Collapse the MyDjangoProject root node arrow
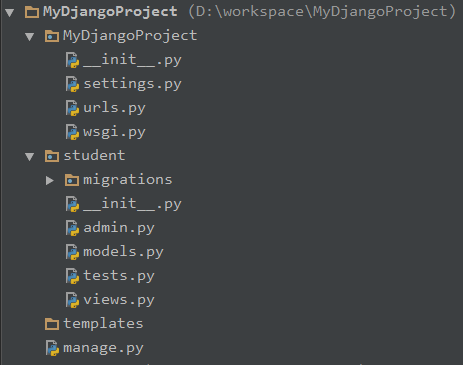 [10, 13]
